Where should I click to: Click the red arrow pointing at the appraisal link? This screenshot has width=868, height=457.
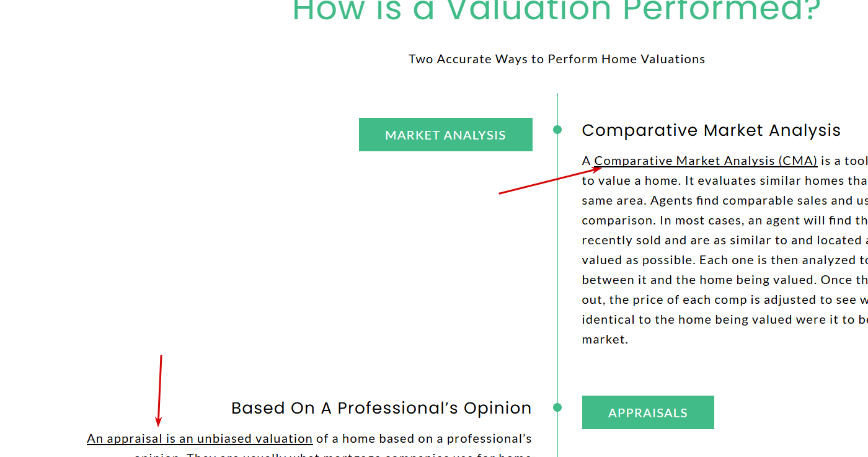click(159, 391)
